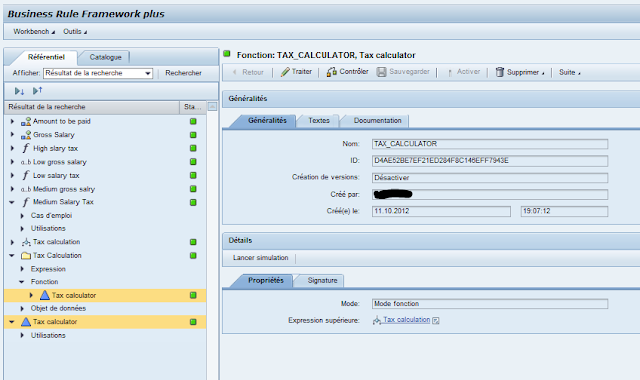Screen dimensions: 640x380
Task: Click the ID input field
Action: [x=490, y=161]
